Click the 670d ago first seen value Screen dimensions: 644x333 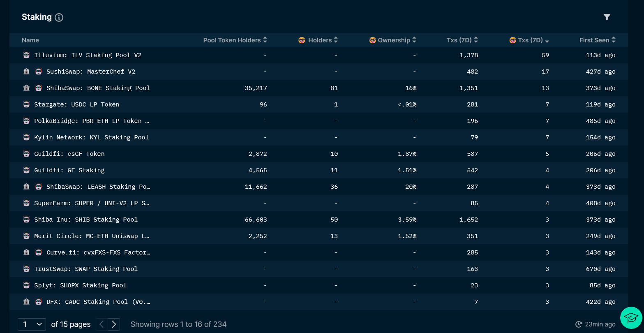pyautogui.click(x=601, y=269)
